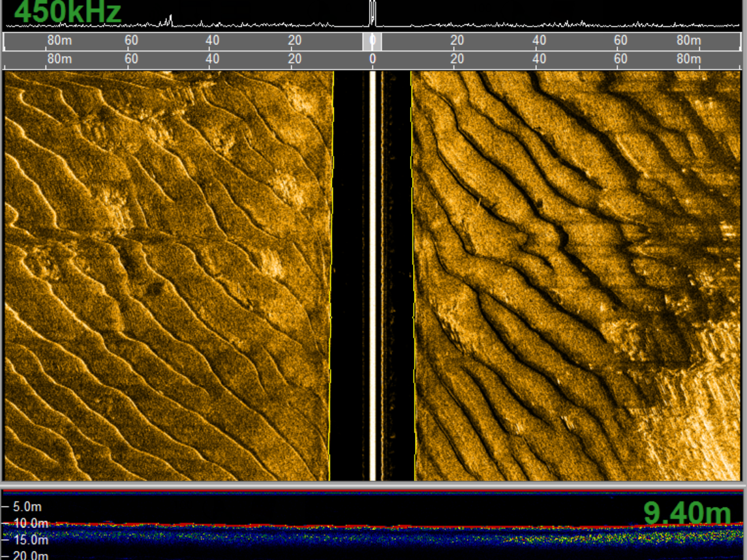Click the 0 mark on the lower range ruler

(x=373, y=59)
